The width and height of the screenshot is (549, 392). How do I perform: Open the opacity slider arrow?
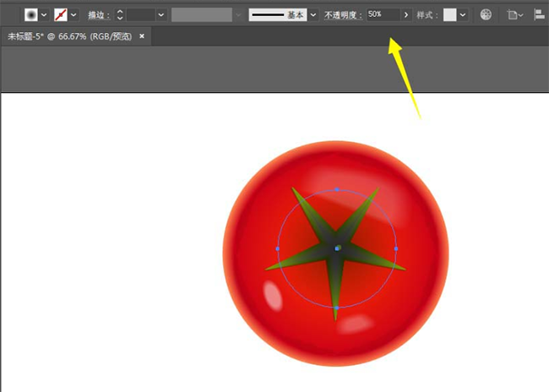[405, 14]
